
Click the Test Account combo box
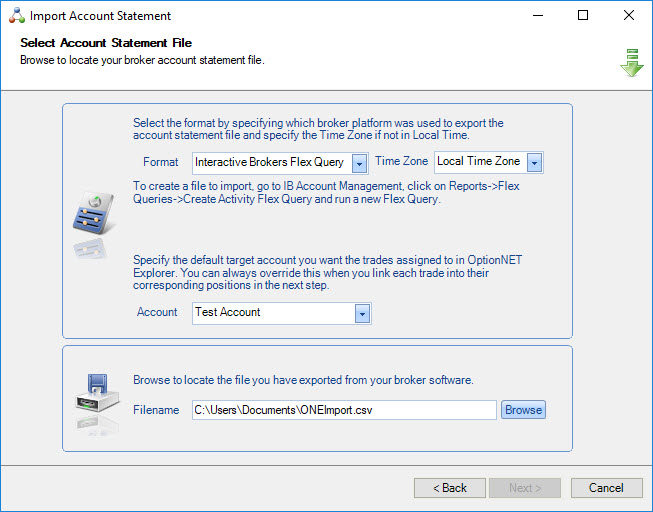click(282, 313)
